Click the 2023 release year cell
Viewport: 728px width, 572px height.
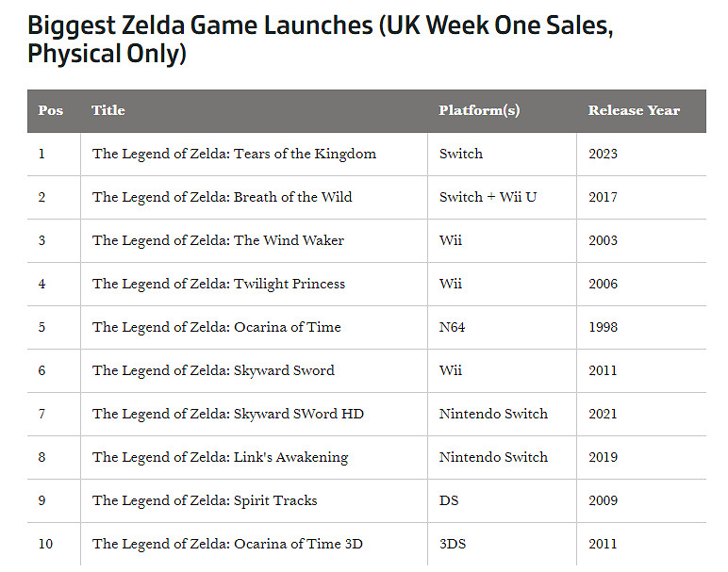[x=603, y=154]
